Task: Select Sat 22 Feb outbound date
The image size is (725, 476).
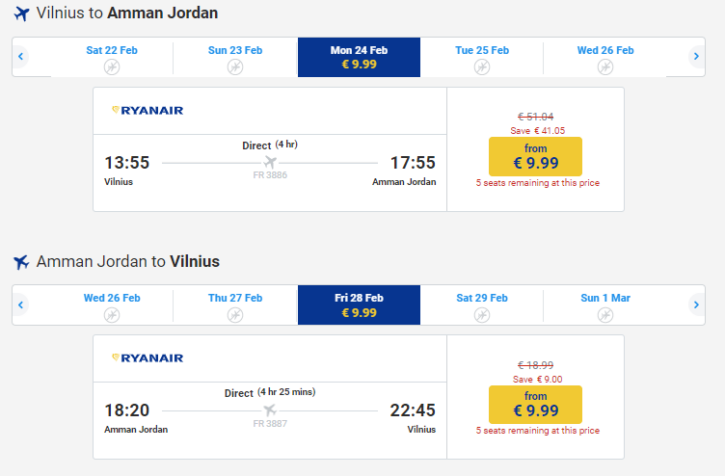Action: (x=112, y=57)
